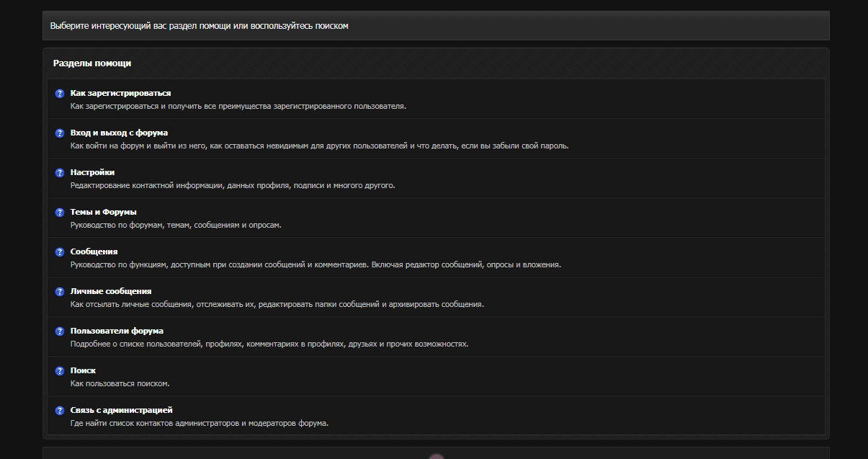The height and width of the screenshot is (459, 868).
Task: Select the Сообщения help link
Action: (x=94, y=251)
